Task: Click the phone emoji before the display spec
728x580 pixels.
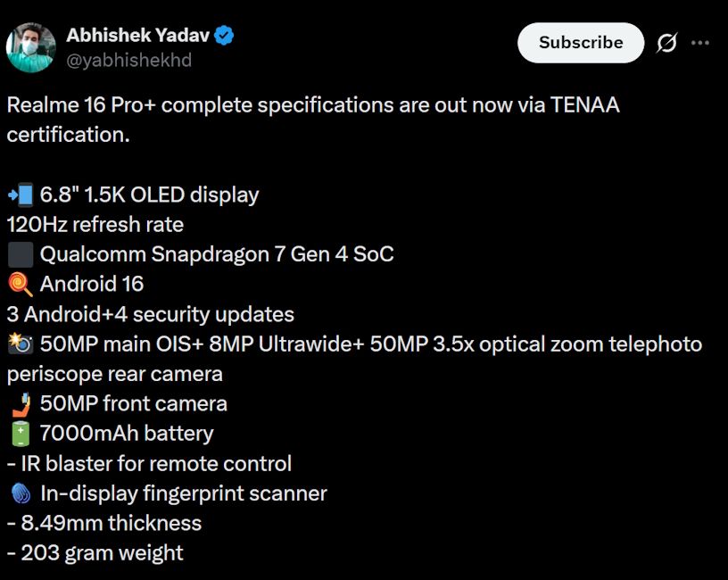Action: [x=21, y=194]
